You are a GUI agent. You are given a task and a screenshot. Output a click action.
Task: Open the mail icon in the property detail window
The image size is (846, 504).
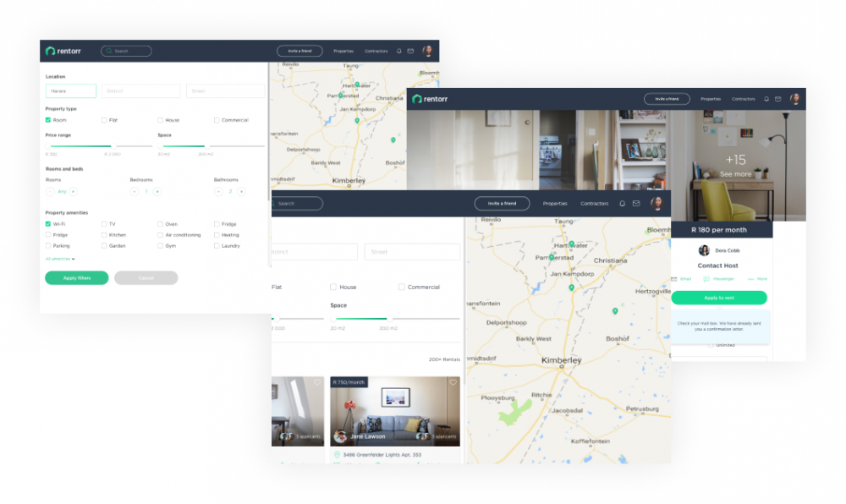click(x=778, y=99)
